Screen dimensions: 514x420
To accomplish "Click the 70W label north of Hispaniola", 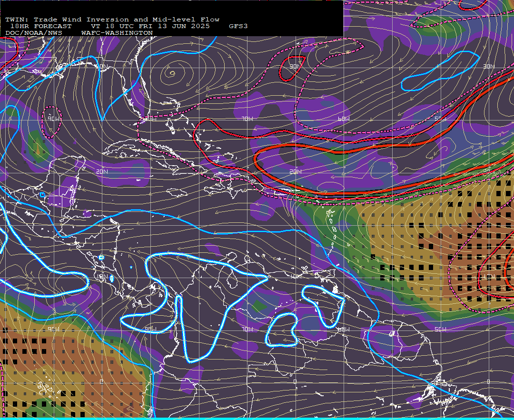I will 247,119.
